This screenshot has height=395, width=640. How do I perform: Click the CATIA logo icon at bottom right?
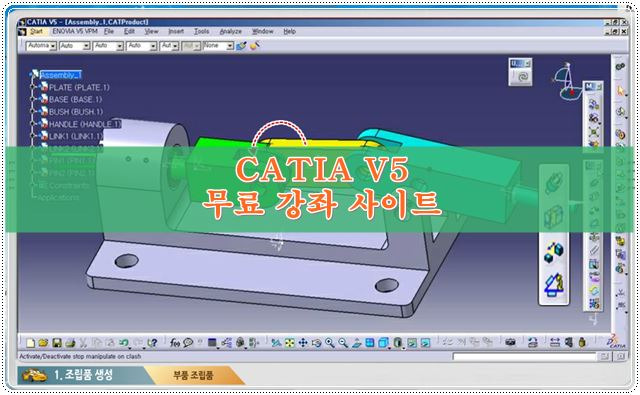pyautogui.click(x=617, y=342)
